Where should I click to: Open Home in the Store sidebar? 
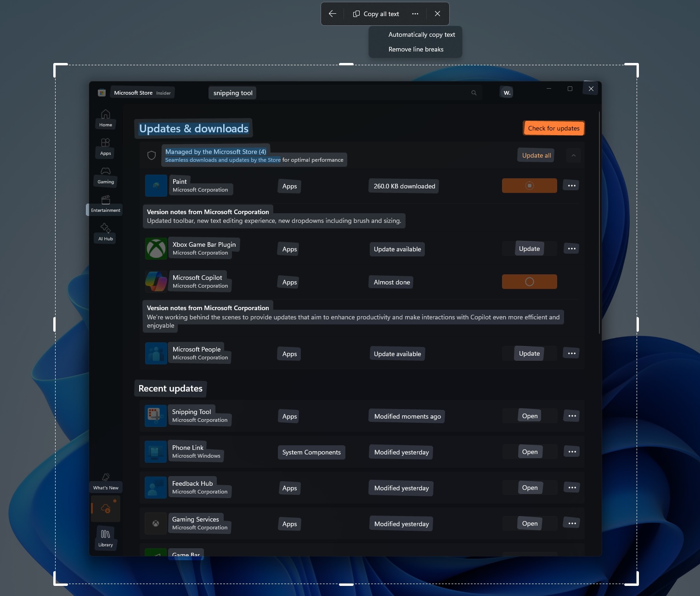coord(105,118)
